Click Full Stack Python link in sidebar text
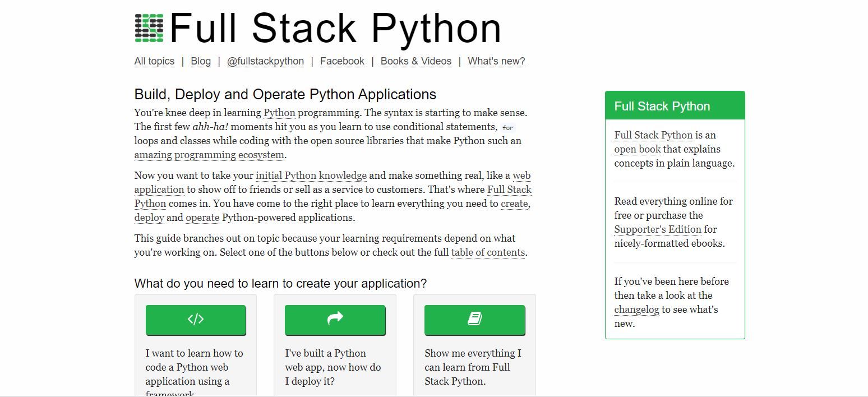 click(653, 135)
